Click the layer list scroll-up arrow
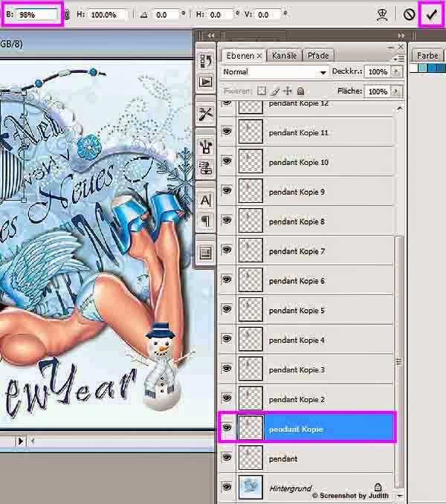446x504 pixels. point(399,109)
